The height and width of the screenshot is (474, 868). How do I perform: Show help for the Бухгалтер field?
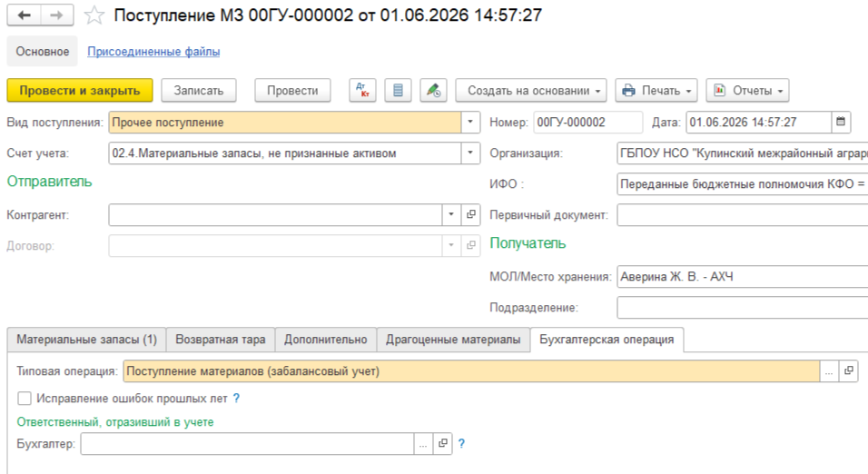tap(461, 443)
